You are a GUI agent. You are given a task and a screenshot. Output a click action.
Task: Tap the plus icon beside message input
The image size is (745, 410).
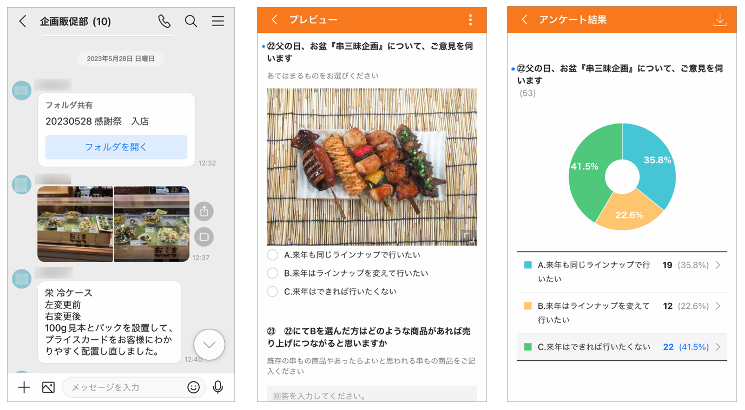(24, 387)
